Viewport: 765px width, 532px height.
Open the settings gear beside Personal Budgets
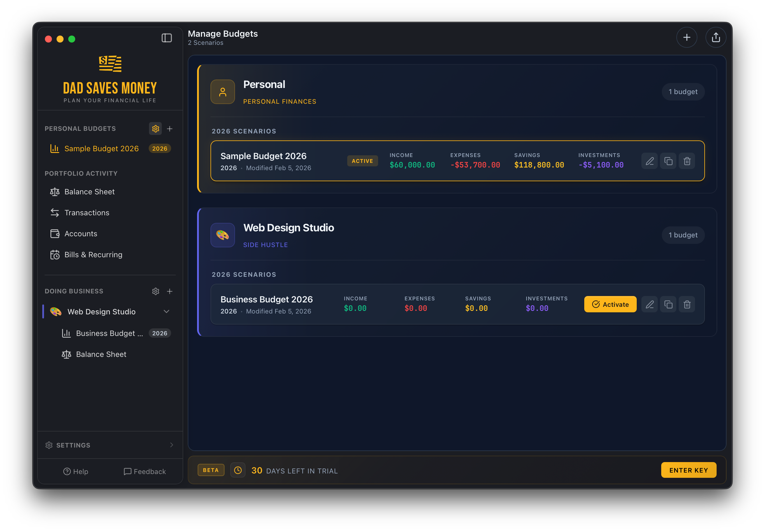coord(155,128)
